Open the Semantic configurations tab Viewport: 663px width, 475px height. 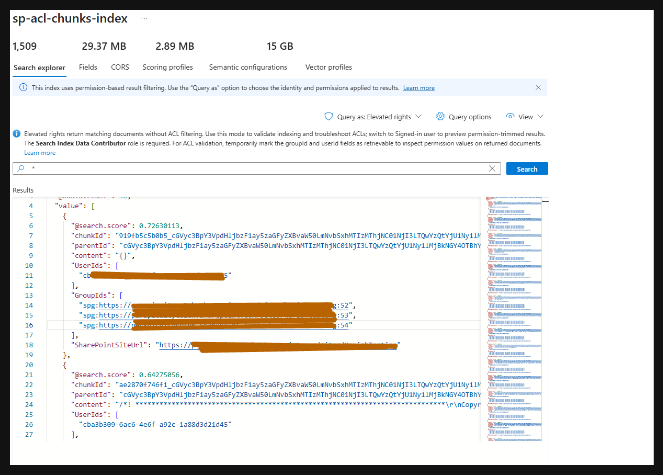coord(248,67)
